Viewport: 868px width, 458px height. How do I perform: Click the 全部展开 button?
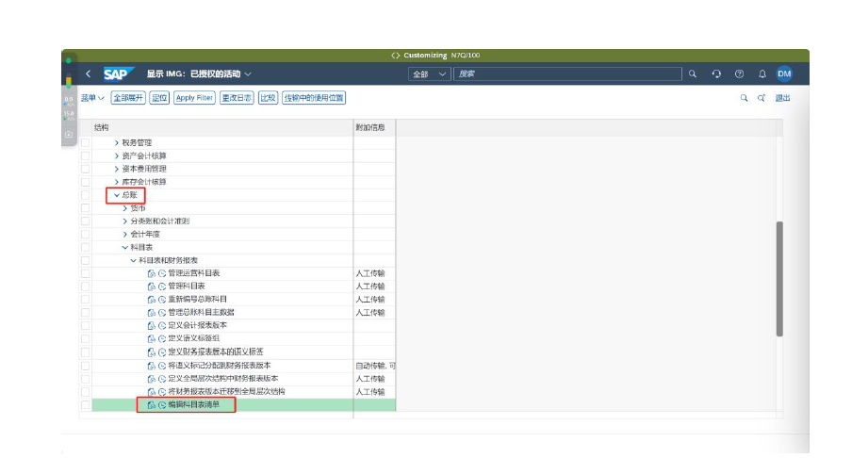128,98
